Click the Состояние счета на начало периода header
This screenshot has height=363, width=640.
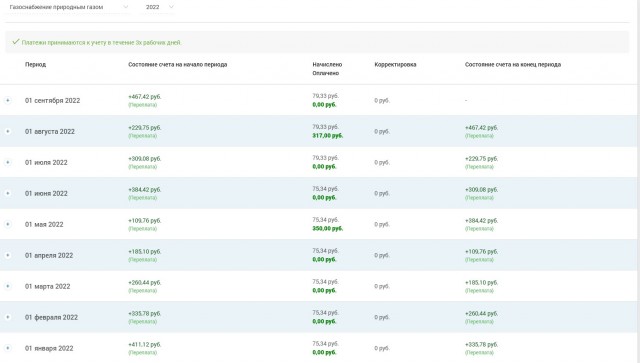point(178,65)
